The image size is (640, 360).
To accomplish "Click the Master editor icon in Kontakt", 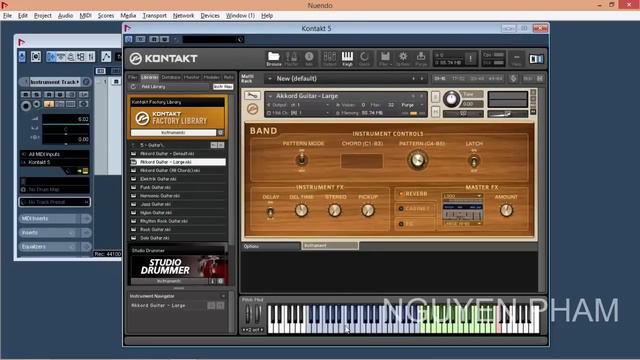I will click(291, 58).
